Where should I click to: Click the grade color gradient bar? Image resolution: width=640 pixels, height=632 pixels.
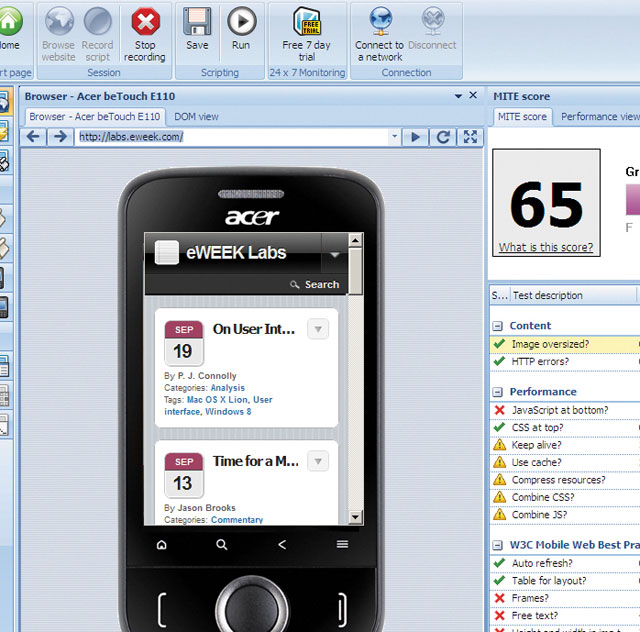(x=633, y=199)
